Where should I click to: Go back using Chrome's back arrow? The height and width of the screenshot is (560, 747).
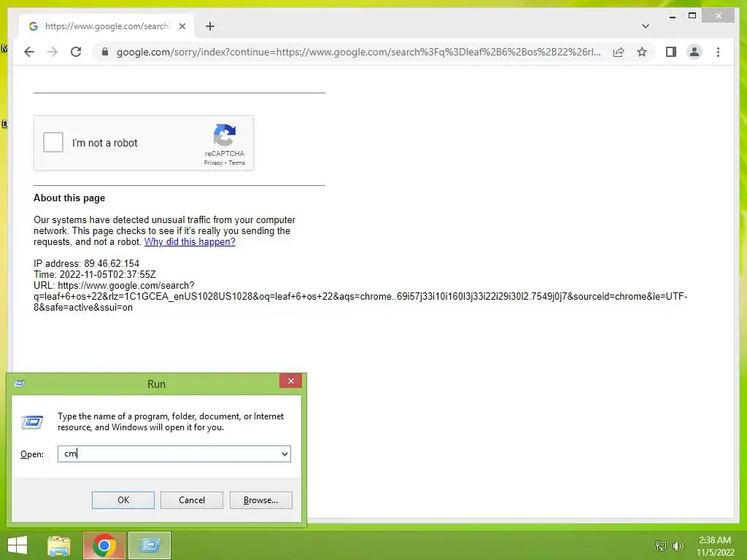29,52
